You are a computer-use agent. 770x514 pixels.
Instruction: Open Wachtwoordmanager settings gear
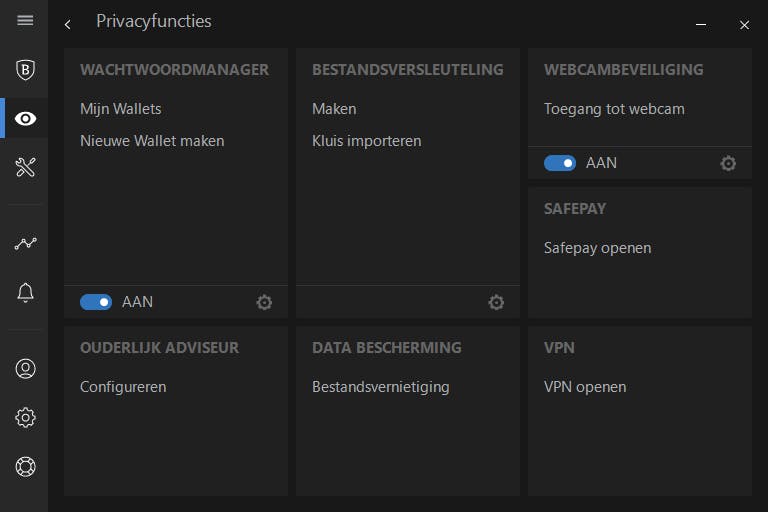tap(264, 302)
